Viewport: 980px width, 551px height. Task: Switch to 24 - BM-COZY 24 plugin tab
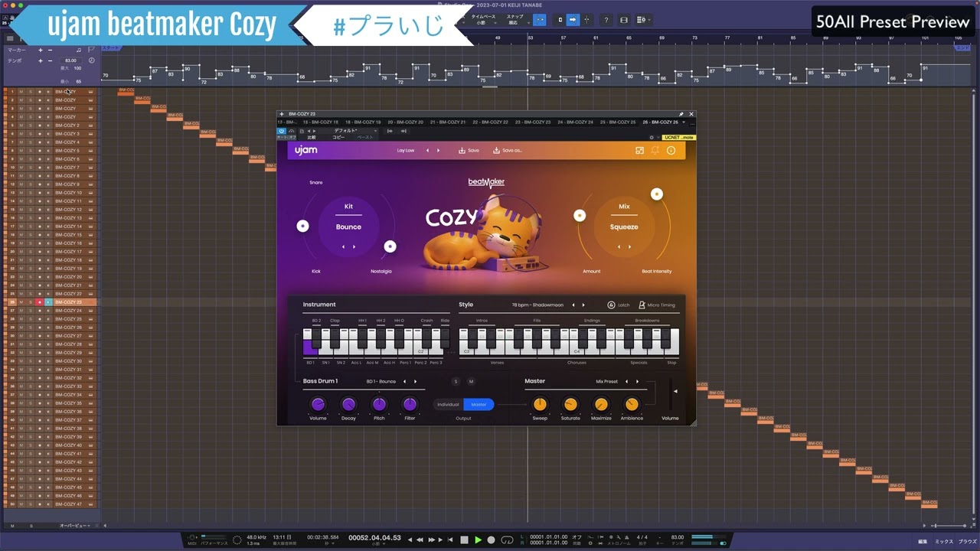pos(575,122)
